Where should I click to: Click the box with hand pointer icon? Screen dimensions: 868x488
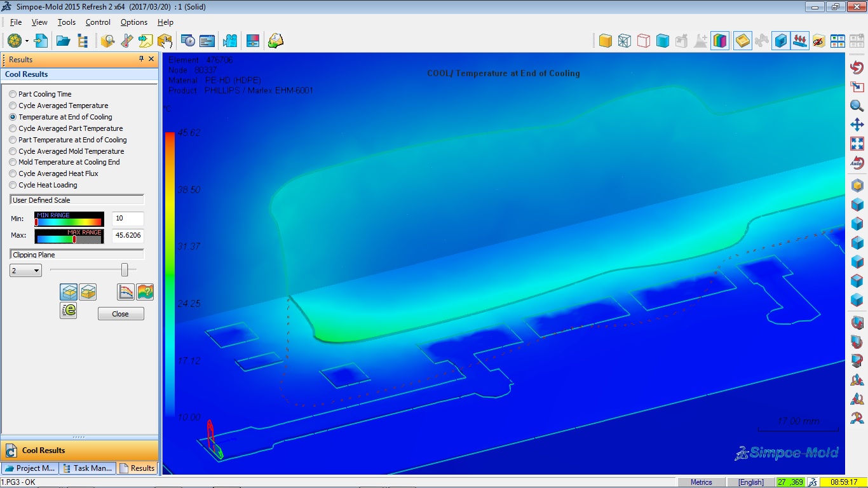pyautogui.click(x=165, y=41)
